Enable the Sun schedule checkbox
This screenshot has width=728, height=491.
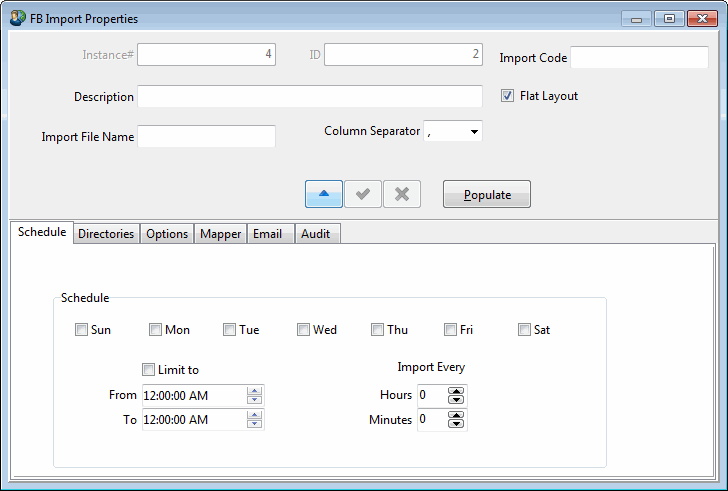pos(81,330)
